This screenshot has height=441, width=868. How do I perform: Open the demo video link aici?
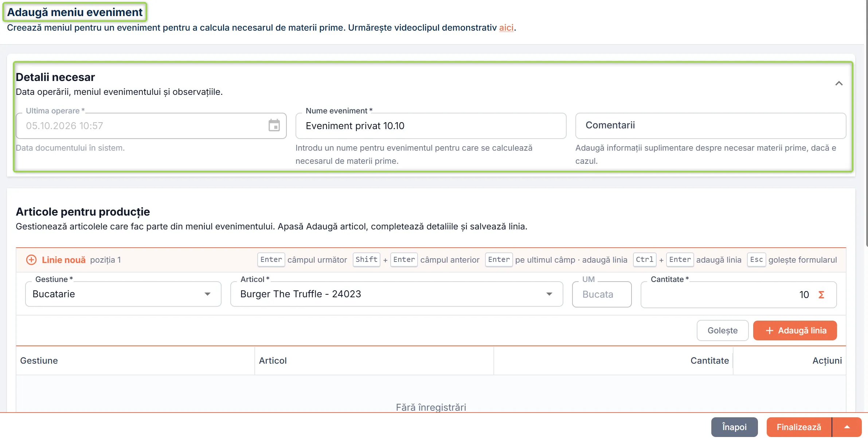[506, 28]
